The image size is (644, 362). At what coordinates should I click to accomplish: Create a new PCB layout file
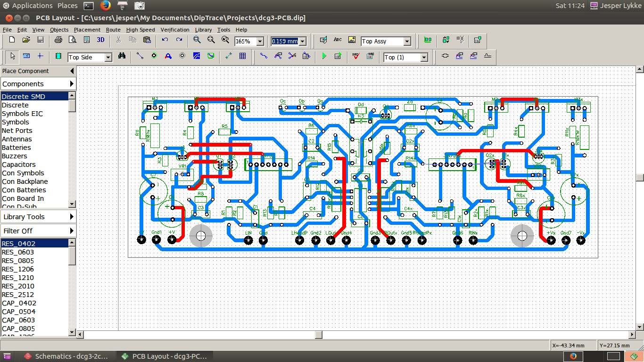point(12,41)
